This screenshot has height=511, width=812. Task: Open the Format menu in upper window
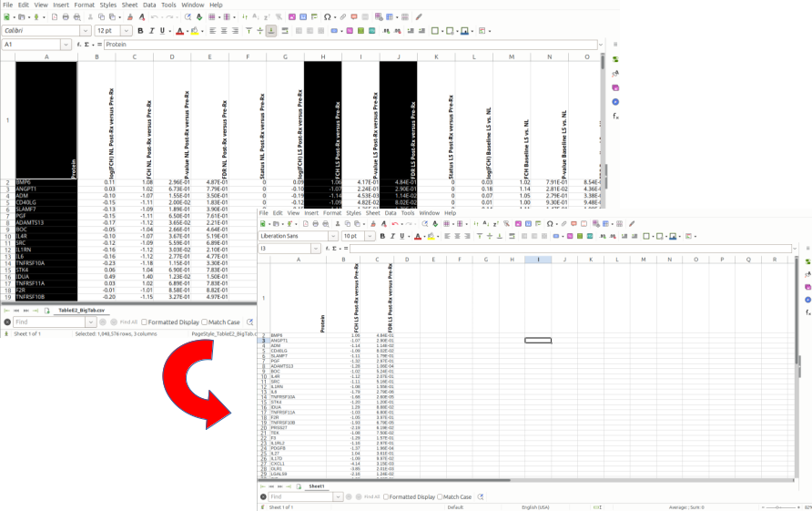coord(84,5)
